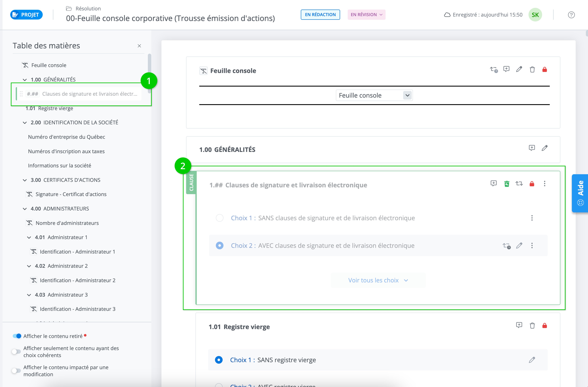Select Signature - Certificat d'actions entry
Screen dimensions: 588x387
click(x=71, y=194)
